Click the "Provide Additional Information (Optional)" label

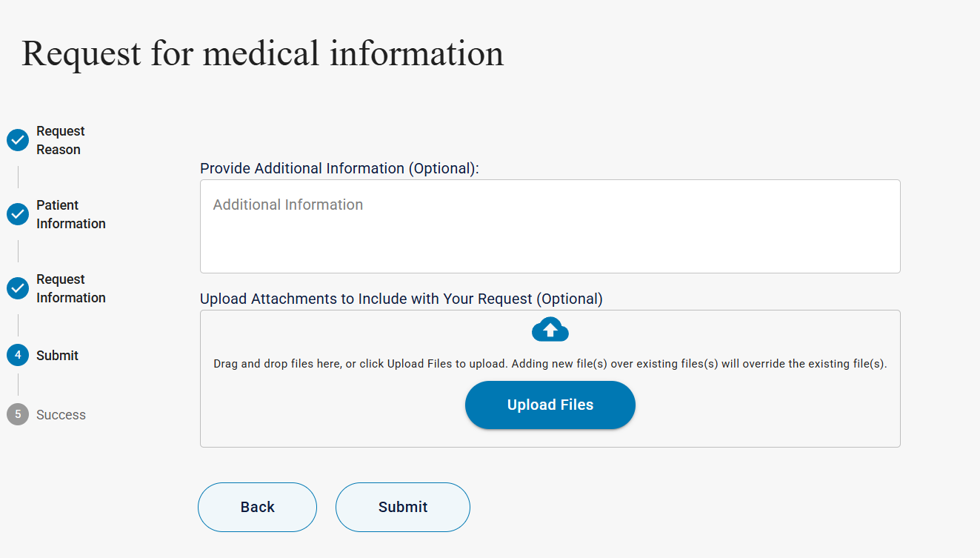coord(339,168)
